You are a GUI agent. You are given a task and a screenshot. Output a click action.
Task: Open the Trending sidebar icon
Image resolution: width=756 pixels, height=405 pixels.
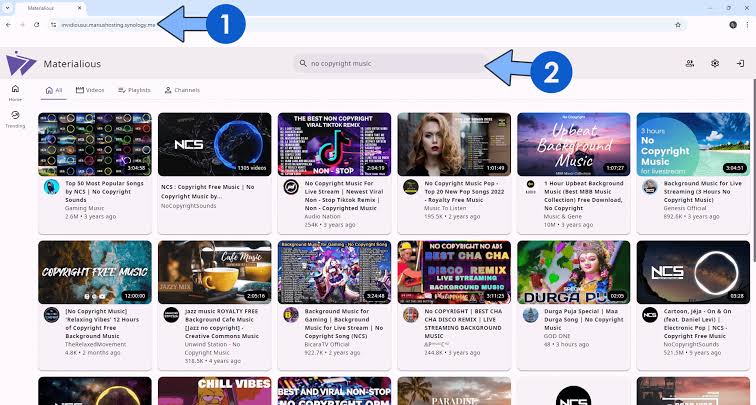click(x=15, y=115)
